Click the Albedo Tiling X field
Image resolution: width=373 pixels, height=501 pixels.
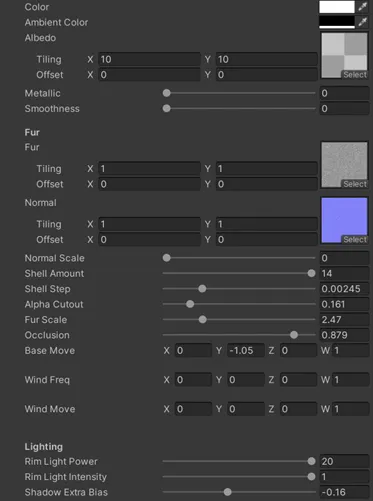coord(149,59)
